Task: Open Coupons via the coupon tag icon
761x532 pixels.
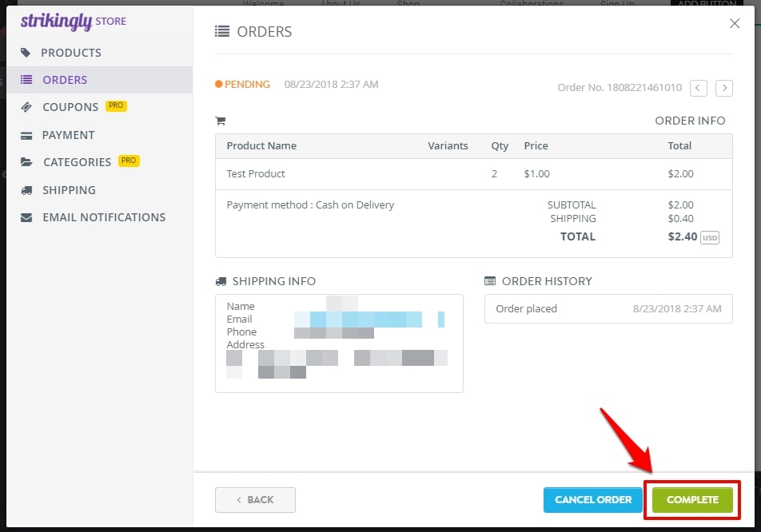Action: (25, 106)
